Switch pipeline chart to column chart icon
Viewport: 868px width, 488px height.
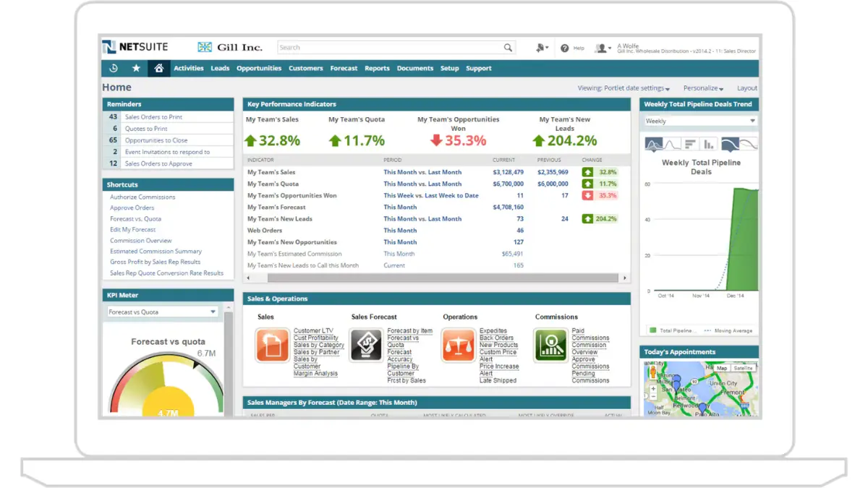tap(708, 143)
